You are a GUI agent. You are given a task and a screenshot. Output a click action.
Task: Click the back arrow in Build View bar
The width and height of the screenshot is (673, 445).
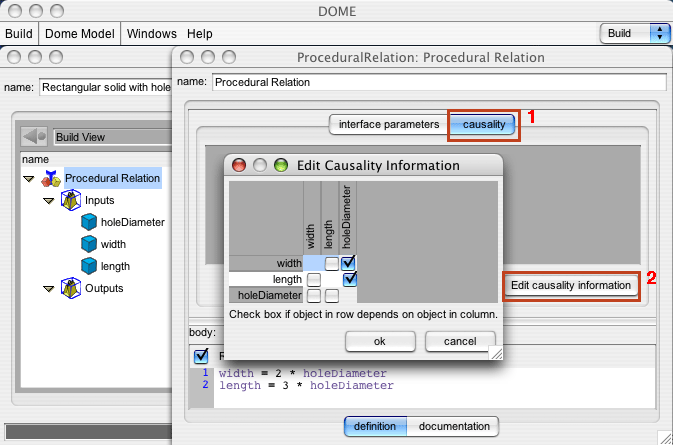click(x=34, y=137)
